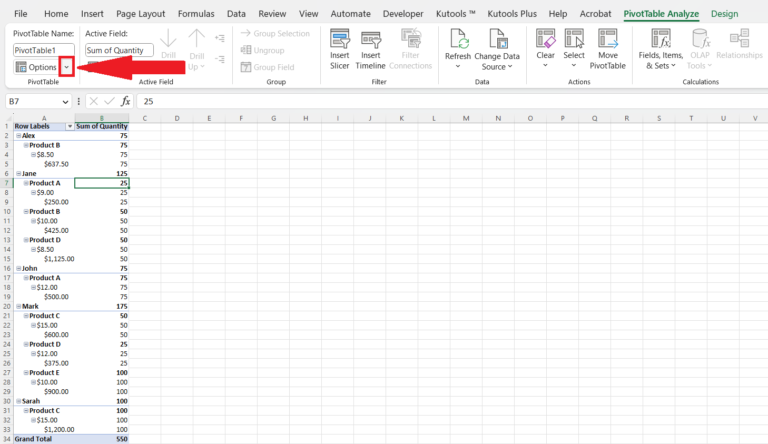
Task: Open the Select actions menu
Action: [x=574, y=49]
